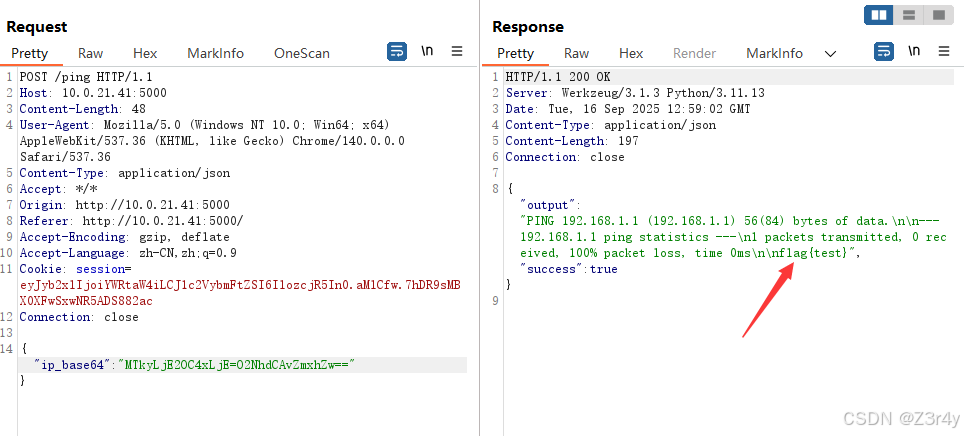964x436 pixels.
Task: Open Response panel hamburger menu
Action: 944,52
